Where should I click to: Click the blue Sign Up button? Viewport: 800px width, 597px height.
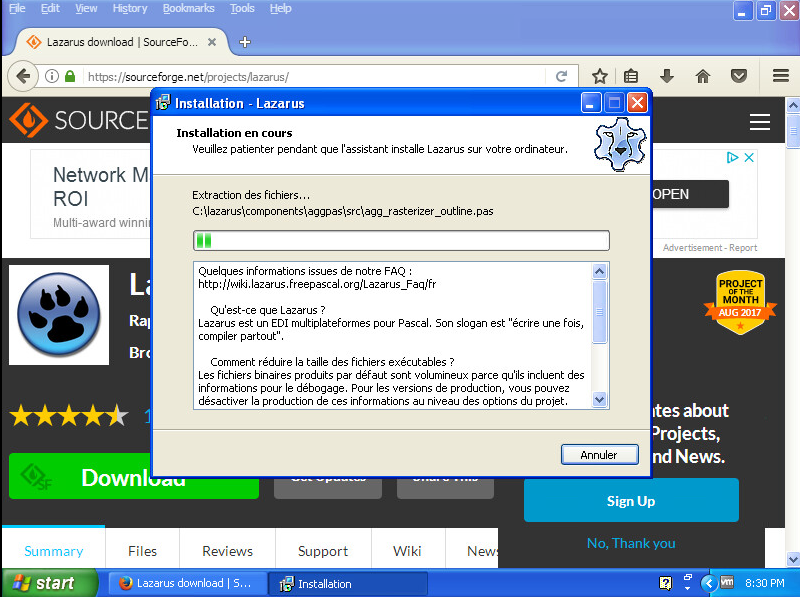click(631, 501)
